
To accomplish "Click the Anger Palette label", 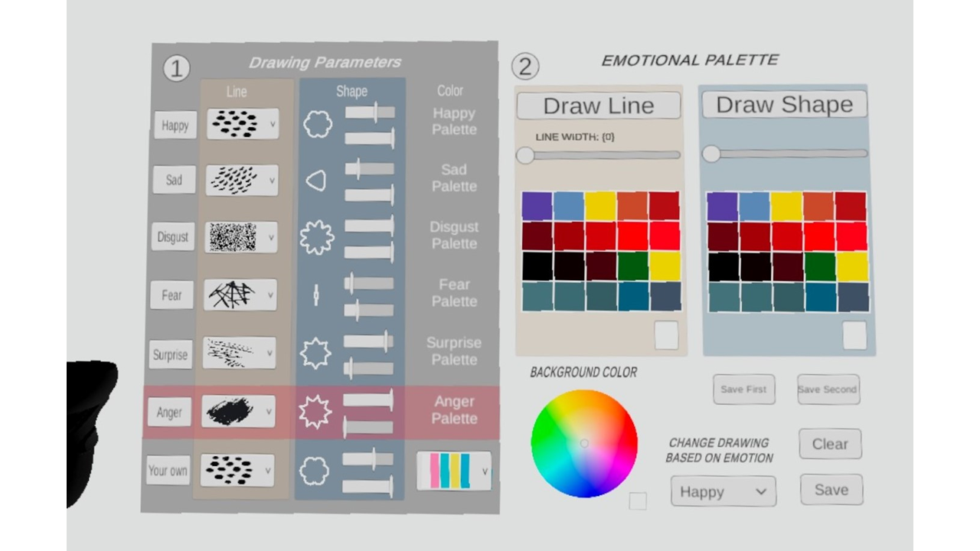I will (x=454, y=409).
